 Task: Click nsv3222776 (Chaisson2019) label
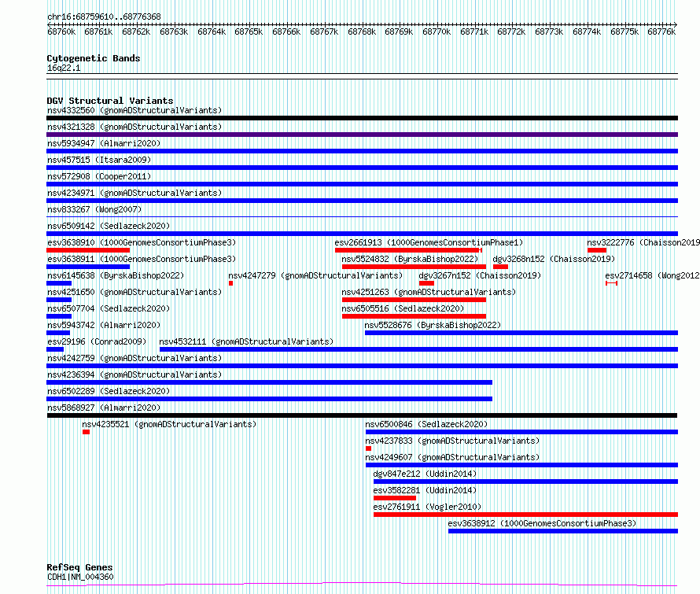click(643, 242)
